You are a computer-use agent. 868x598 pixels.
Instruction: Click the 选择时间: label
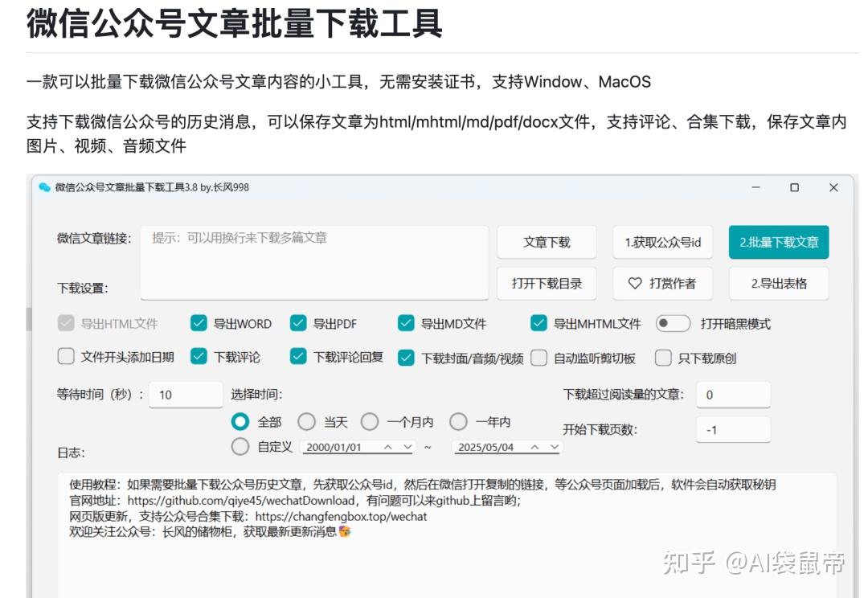(256, 394)
